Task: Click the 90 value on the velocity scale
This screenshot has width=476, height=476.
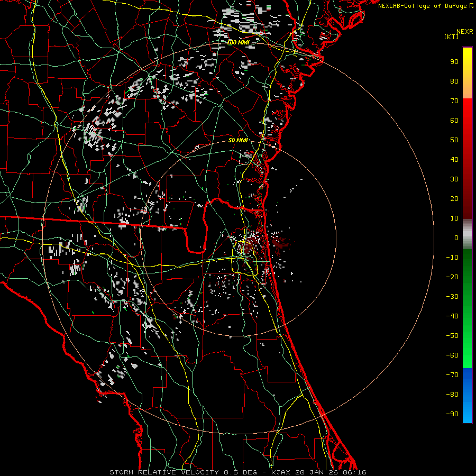Action: [x=454, y=62]
